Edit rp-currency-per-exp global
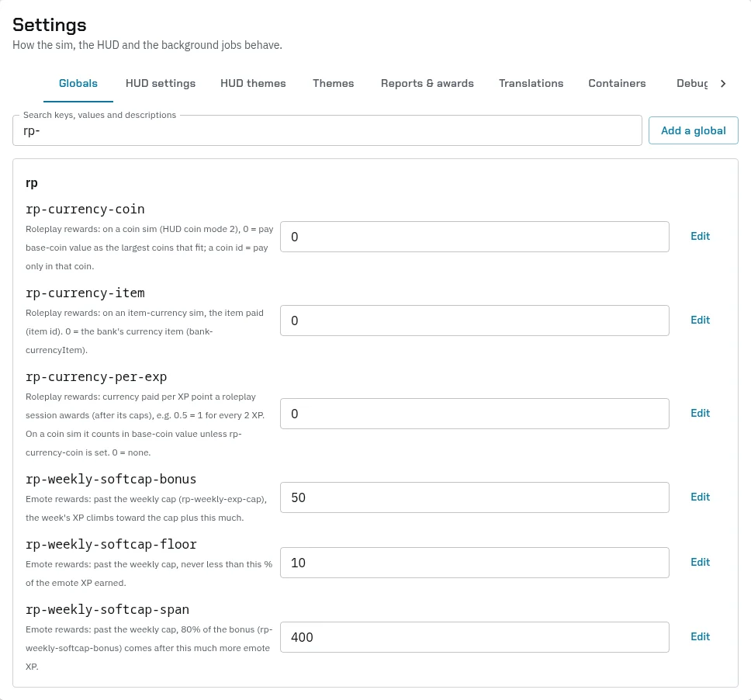The height and width of the screenshot is (700, 751). click(x=700, y=413)
